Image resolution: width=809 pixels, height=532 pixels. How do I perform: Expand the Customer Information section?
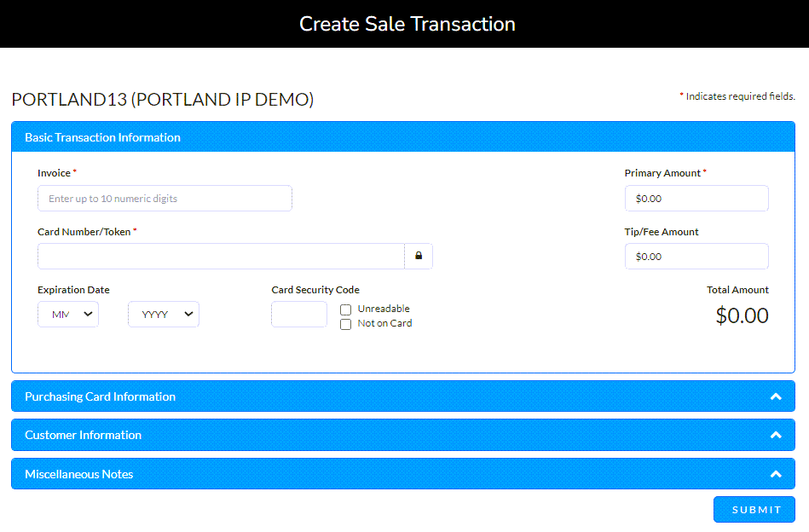coord(401,435)
